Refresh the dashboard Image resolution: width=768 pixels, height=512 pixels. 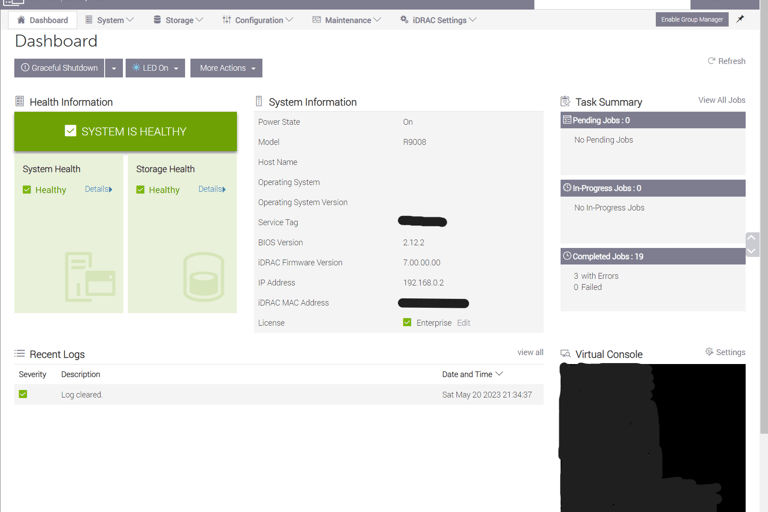[x=726, y=61]
